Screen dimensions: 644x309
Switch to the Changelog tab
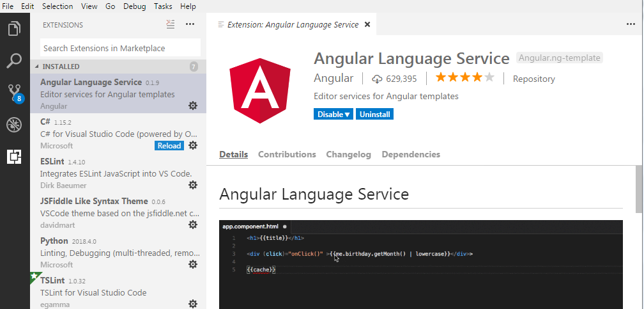pyautogui.click(x=348, y=155)
